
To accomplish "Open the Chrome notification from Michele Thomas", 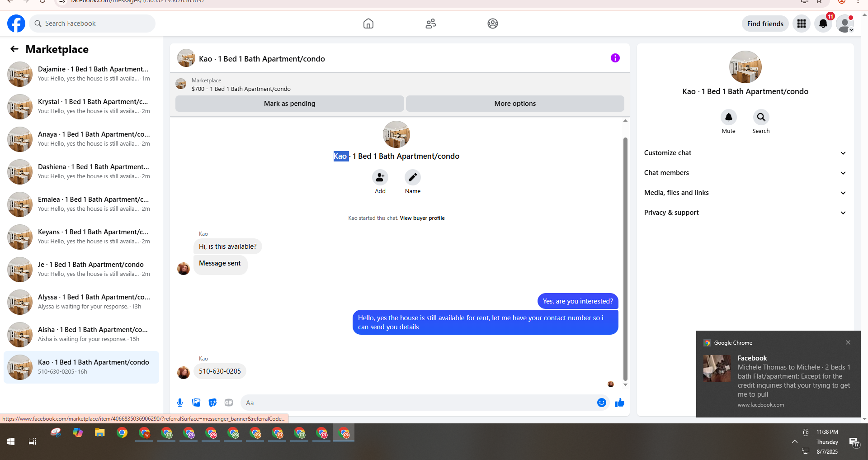I will pyautogui.click(x=778, y=374).
